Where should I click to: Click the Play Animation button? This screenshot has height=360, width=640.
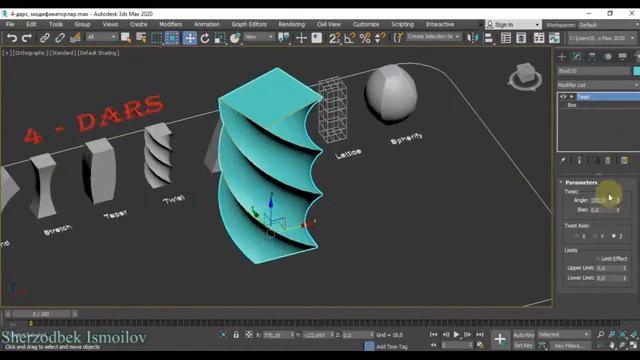tap(457, 335)
